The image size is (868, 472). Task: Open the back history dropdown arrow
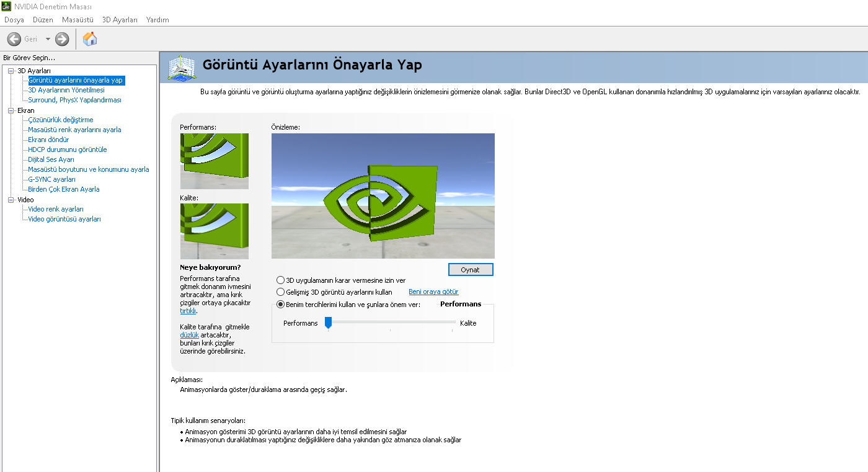pos(48,39)
